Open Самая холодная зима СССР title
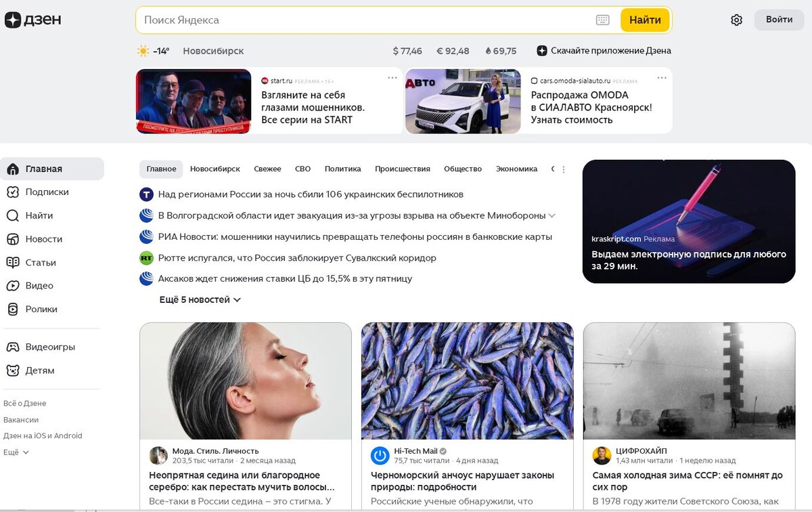The width and height of the screenshot is (812, 512). (687, 482)
